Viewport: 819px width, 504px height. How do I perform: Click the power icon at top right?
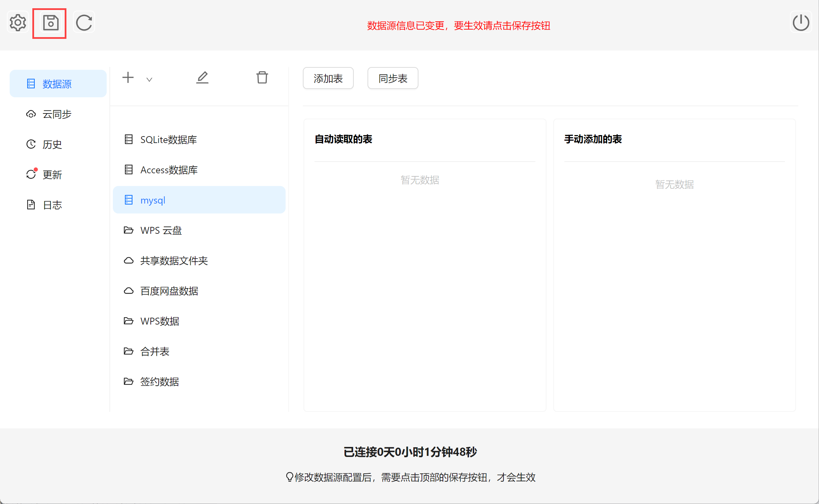pyautogui.click(x=801, y=23)
